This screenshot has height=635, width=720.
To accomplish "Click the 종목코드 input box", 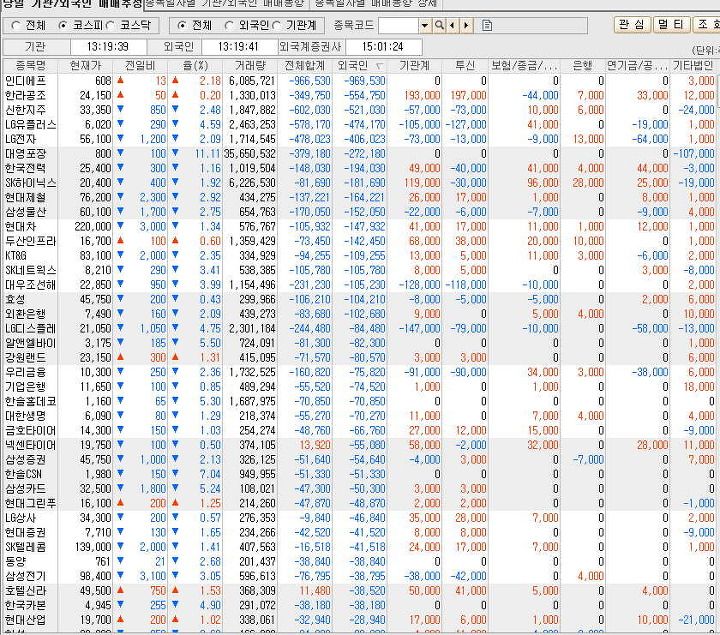I will 399,25.
